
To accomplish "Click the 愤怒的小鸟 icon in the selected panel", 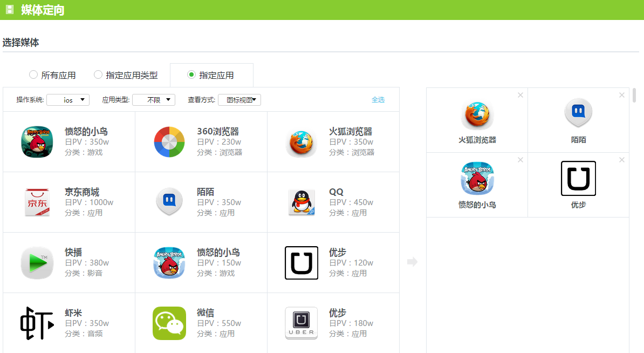I will [477, 178].
